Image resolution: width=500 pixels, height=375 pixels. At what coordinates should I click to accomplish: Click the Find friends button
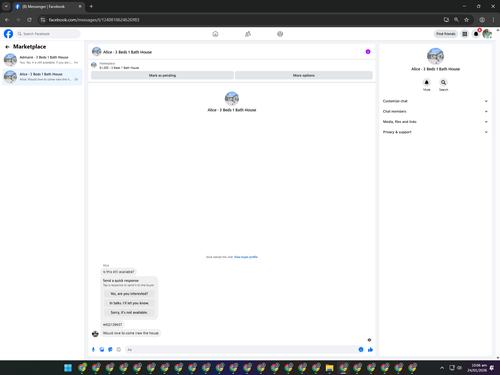coord(446,34)
